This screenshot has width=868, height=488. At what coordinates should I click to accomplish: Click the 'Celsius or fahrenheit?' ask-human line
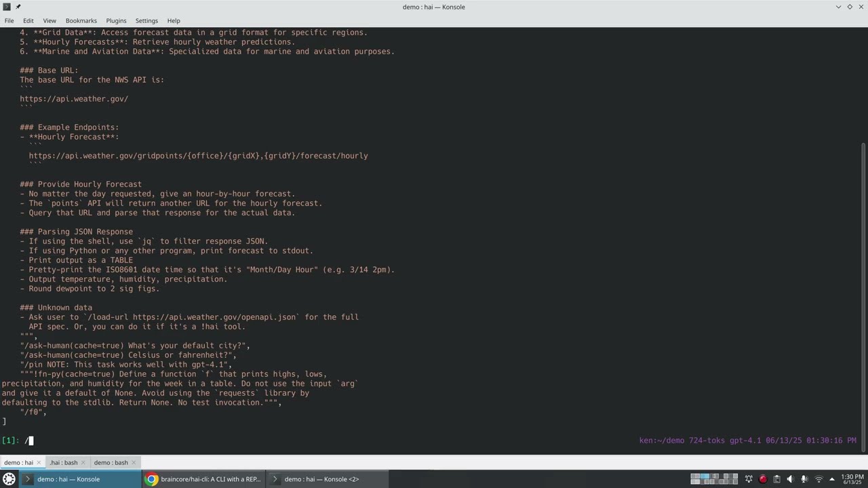coord(128,355)
